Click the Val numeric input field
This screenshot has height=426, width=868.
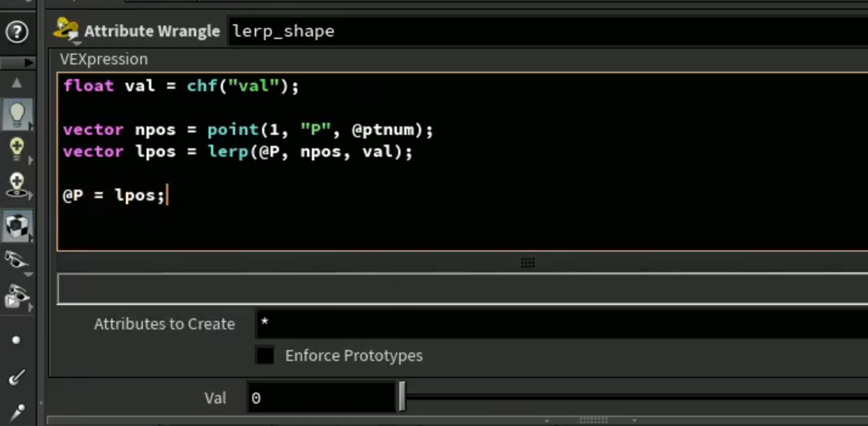click(x=321, y=398)
